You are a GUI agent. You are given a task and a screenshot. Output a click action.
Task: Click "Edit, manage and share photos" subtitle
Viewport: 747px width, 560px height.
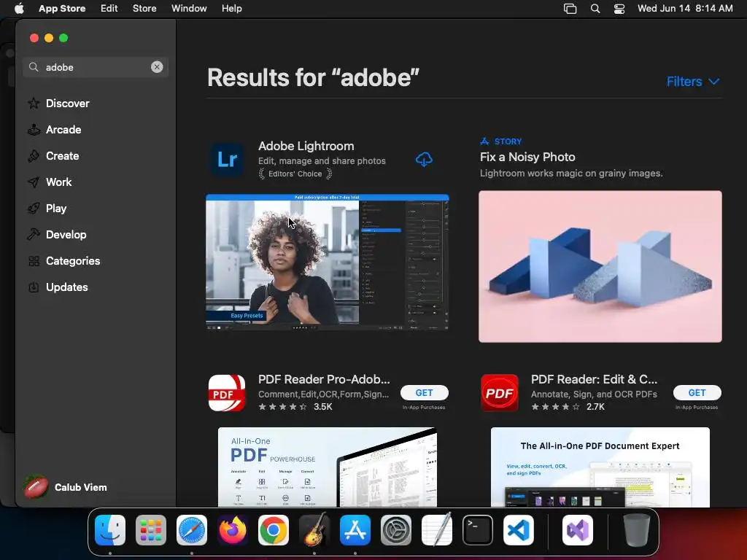[x=322, y=161]
